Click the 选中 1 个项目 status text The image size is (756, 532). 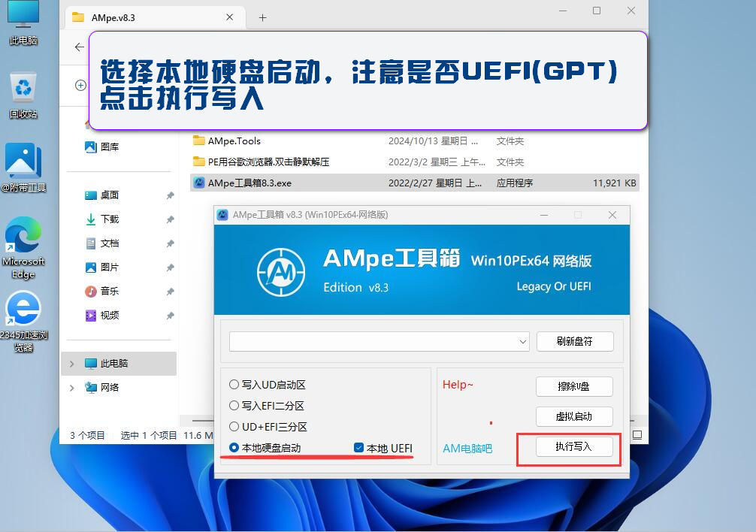coord(149,436)
